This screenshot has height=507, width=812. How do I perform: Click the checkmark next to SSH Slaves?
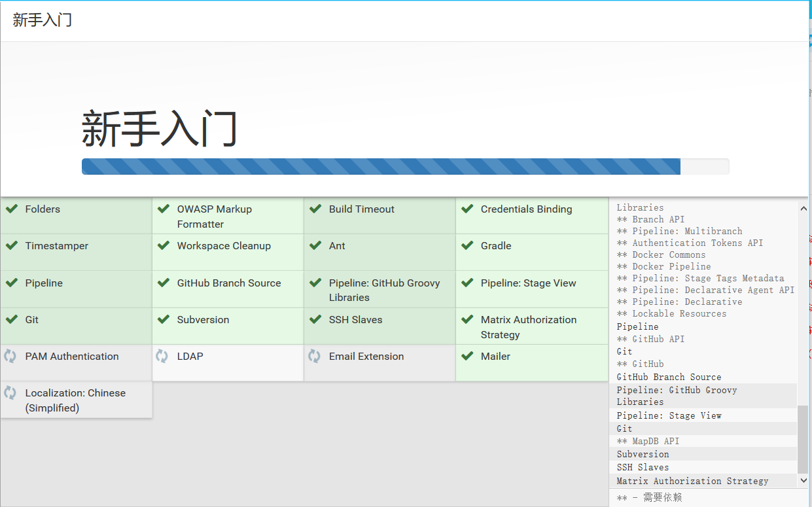(x=315, y=320)
